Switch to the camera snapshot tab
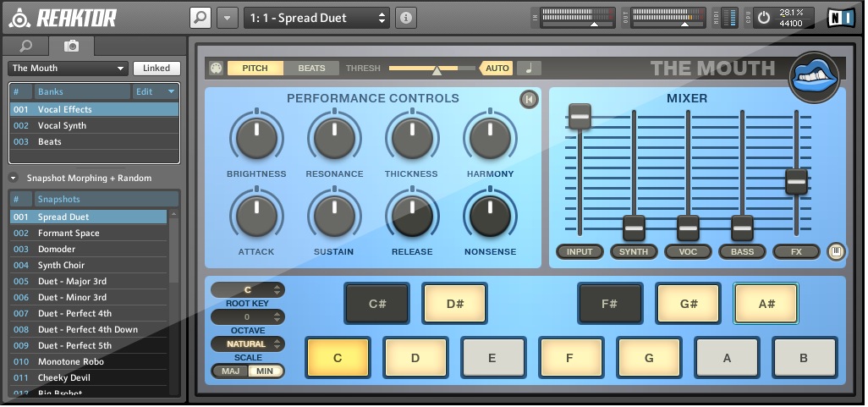The width and height of the screenshot is (868, 407). tap(71, 46)
